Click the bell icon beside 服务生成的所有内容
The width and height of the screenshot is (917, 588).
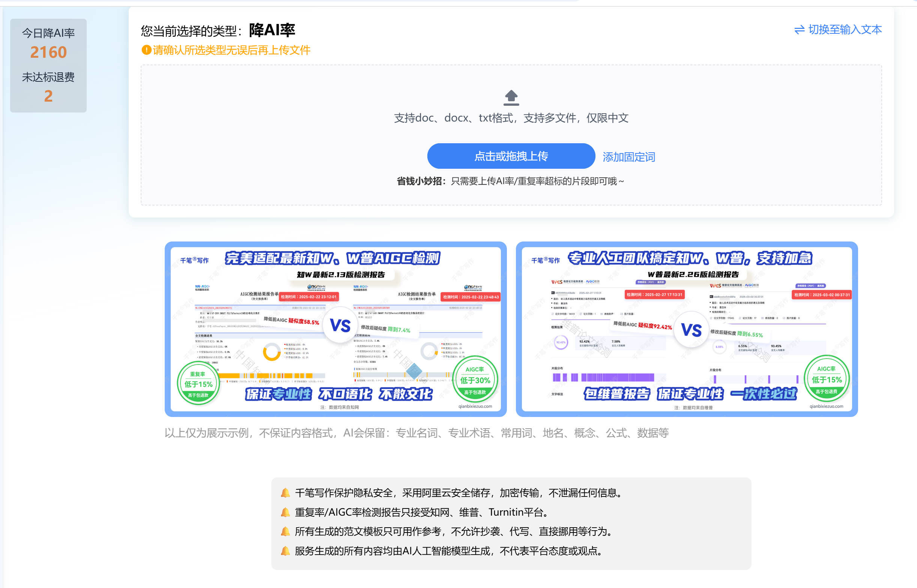285,551
